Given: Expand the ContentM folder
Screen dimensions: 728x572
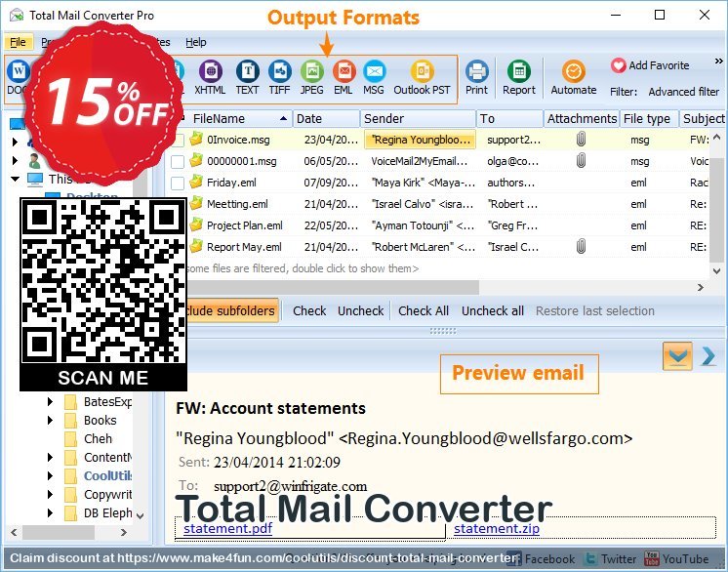Looking at the screenshot, I should [50, 458].
